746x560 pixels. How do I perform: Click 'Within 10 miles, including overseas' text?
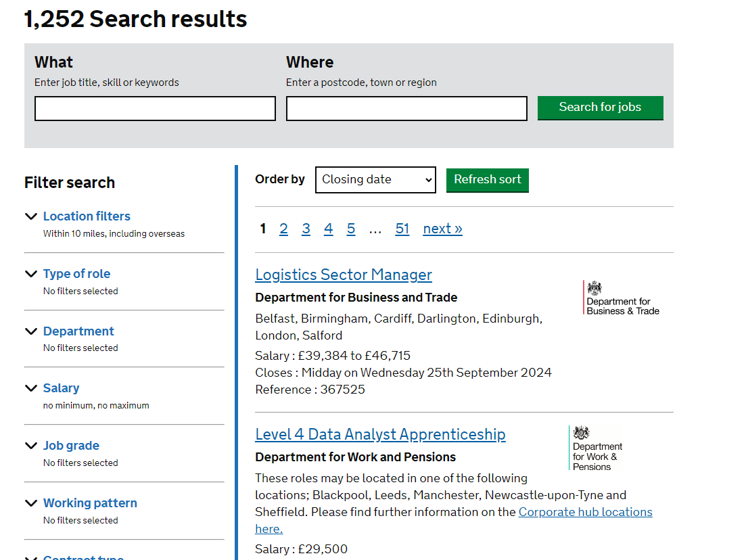(114, 233)
